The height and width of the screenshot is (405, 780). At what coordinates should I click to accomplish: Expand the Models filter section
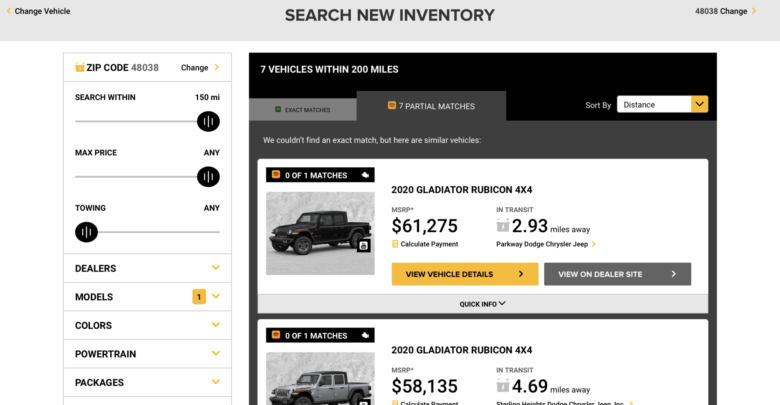[x=147, y=297]
